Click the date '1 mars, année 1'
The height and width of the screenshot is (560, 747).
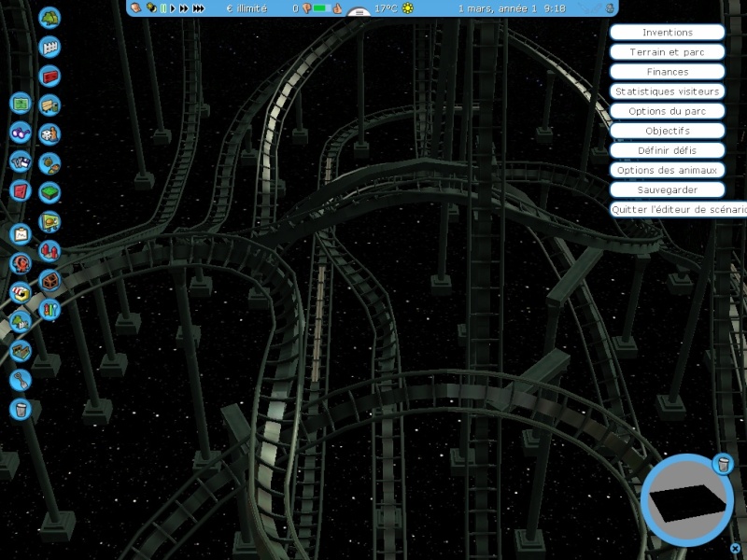pyautogui.click(x=498, y=8)
